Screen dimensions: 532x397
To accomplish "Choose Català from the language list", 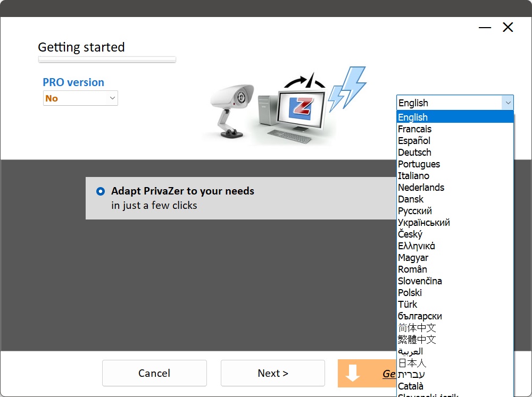I will pos(411,386).
